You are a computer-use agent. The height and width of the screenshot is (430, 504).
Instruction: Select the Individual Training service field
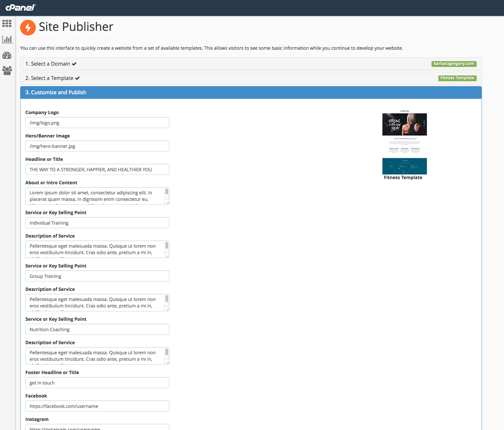point(97,223)
